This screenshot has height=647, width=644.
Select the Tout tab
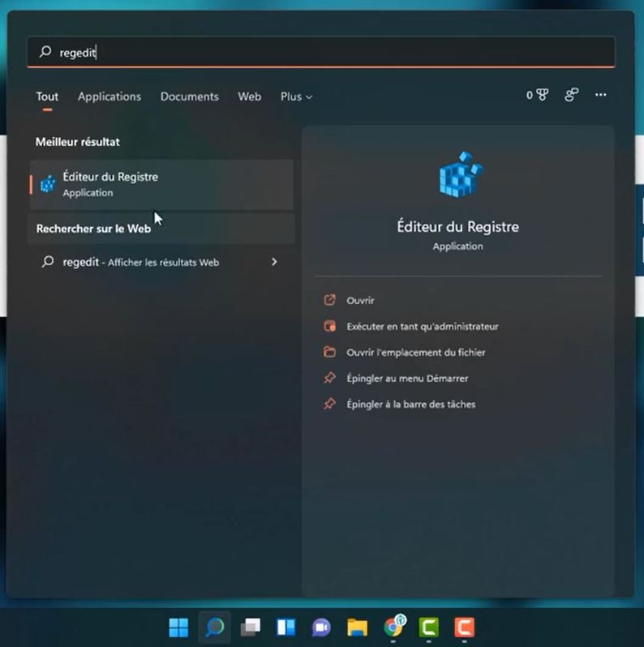pyautogui.click(x=47, y=96)
